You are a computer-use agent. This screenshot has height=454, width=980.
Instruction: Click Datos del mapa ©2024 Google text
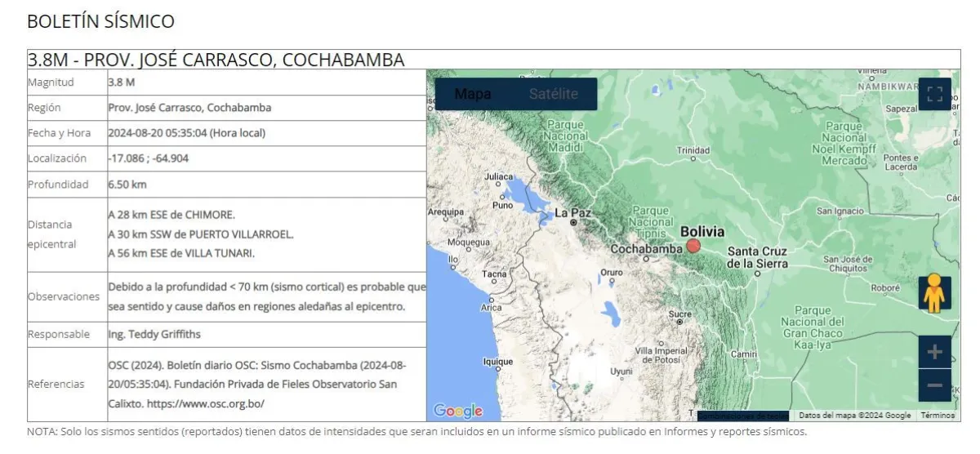[x=854, y=416]
